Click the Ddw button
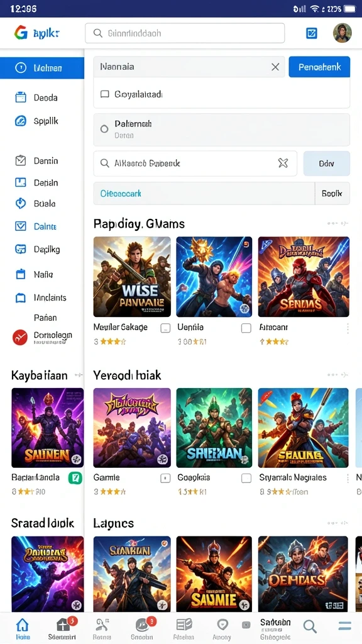This screenshot has width=362, height=644. (x=326, y=164)
